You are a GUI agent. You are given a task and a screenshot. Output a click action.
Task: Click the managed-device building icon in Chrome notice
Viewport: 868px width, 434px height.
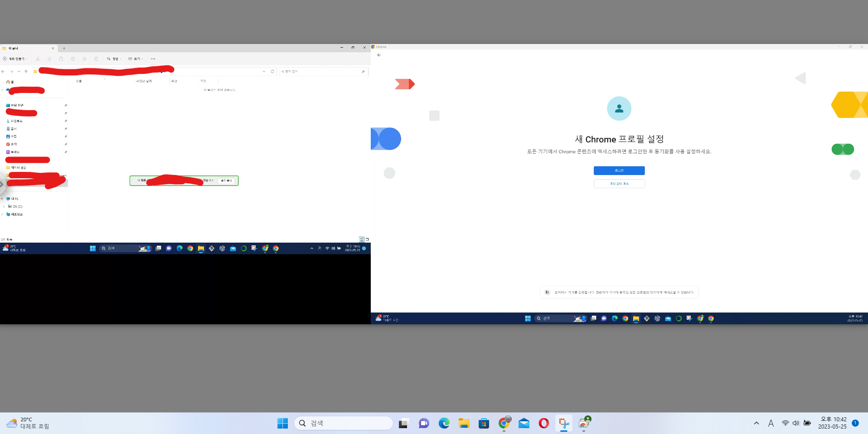point(547,292)
